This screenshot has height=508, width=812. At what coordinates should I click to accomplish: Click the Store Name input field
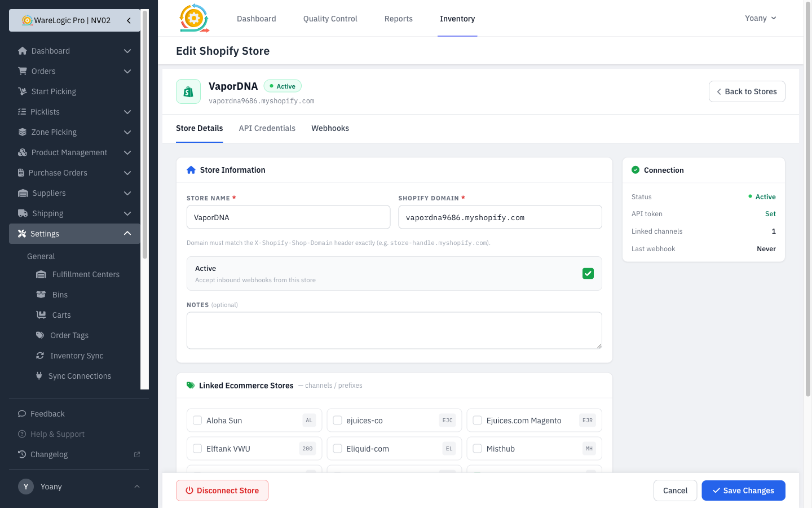(289, 217)
